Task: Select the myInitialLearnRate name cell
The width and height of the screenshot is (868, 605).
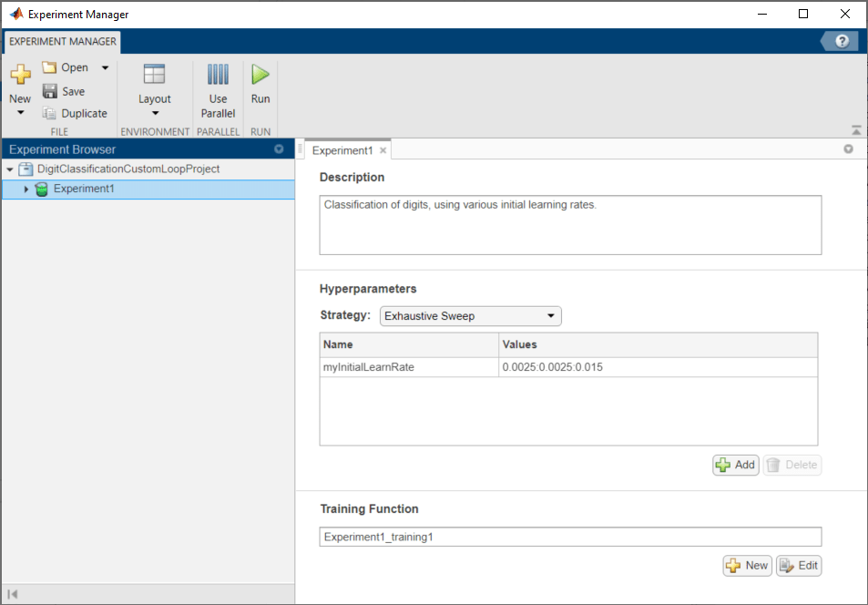Action: (x=409, y=367)
